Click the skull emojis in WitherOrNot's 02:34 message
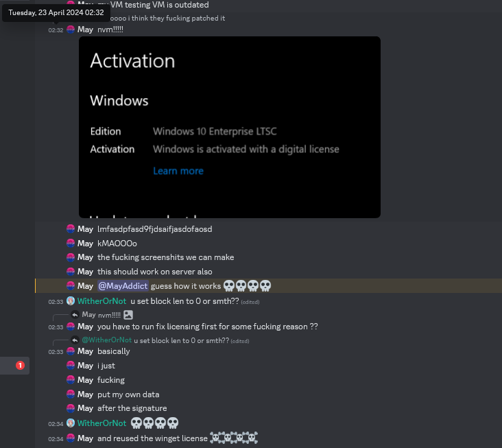Screen dimensions: 502x448 (154, 423)
